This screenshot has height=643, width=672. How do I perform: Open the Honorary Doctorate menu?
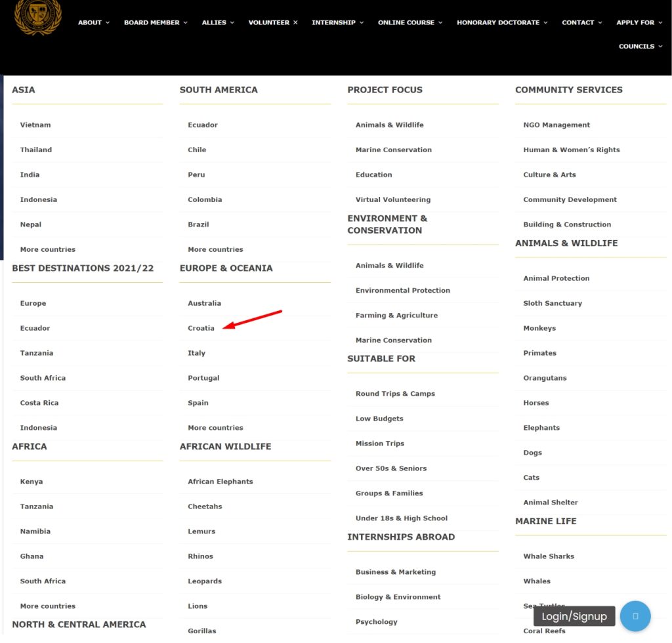click(x=502, y=22)
